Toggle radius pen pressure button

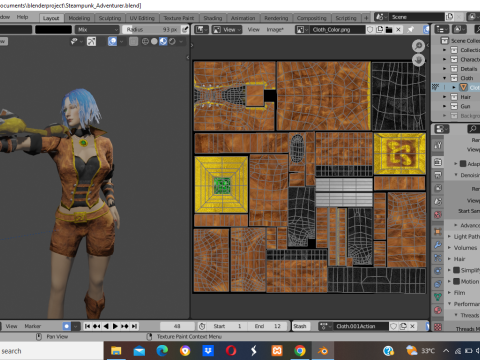click(x=185, y=30)
